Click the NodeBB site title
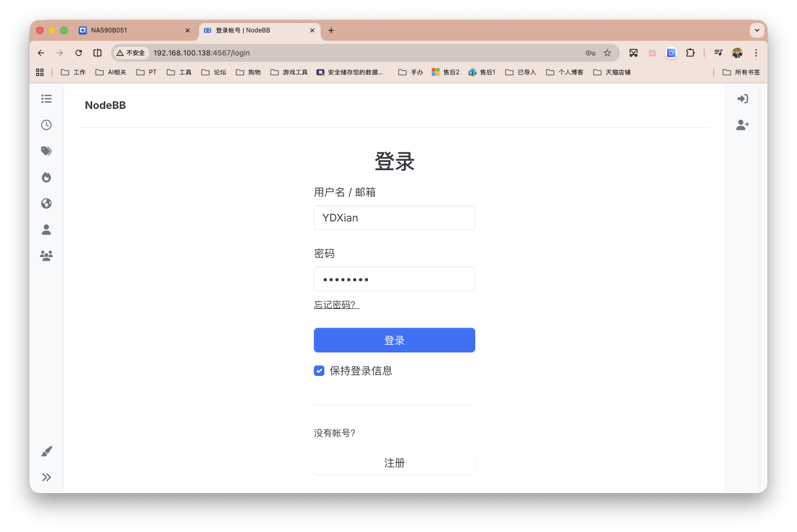The height and width of the screenshot is (532, 797). [x=105, y=105]
